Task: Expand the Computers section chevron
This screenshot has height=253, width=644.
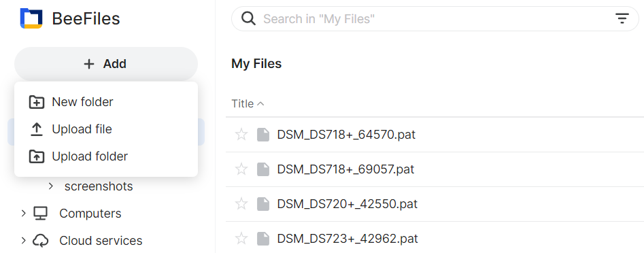Action: click(x=23, y=213)
